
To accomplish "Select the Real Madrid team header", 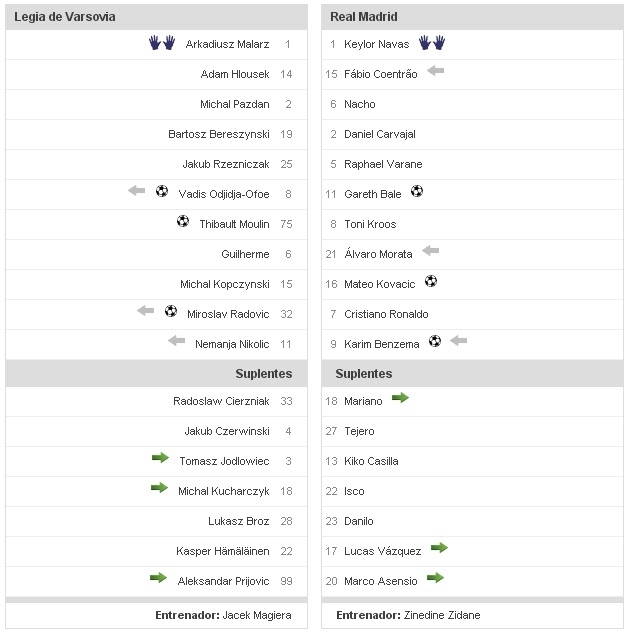I will pos(364,17).
